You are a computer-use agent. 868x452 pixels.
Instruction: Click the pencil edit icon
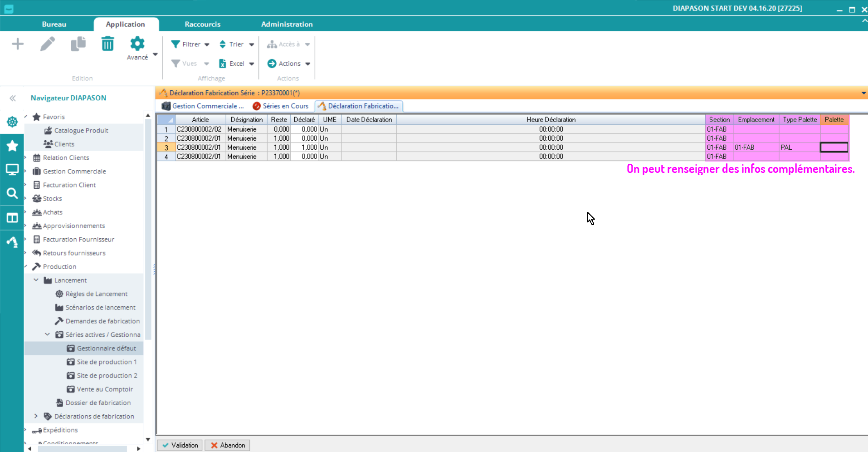pyautogui.click(x=48, y=44)
